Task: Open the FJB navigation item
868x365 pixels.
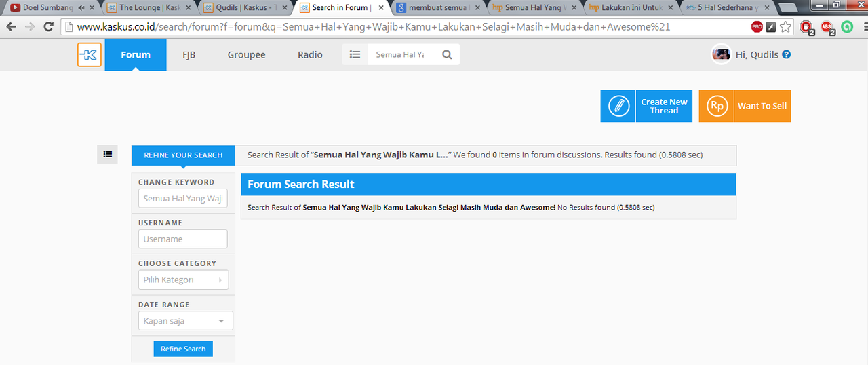Action: pyautogui.click(x=189, y=54)
